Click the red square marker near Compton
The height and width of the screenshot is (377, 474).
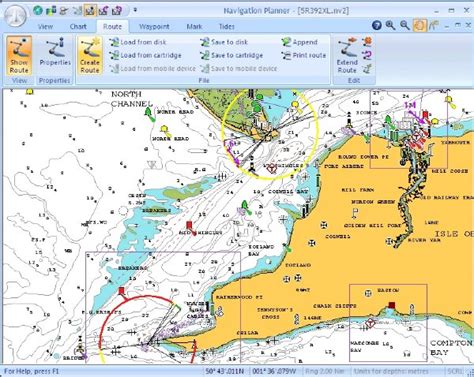(x=392, y=305)
